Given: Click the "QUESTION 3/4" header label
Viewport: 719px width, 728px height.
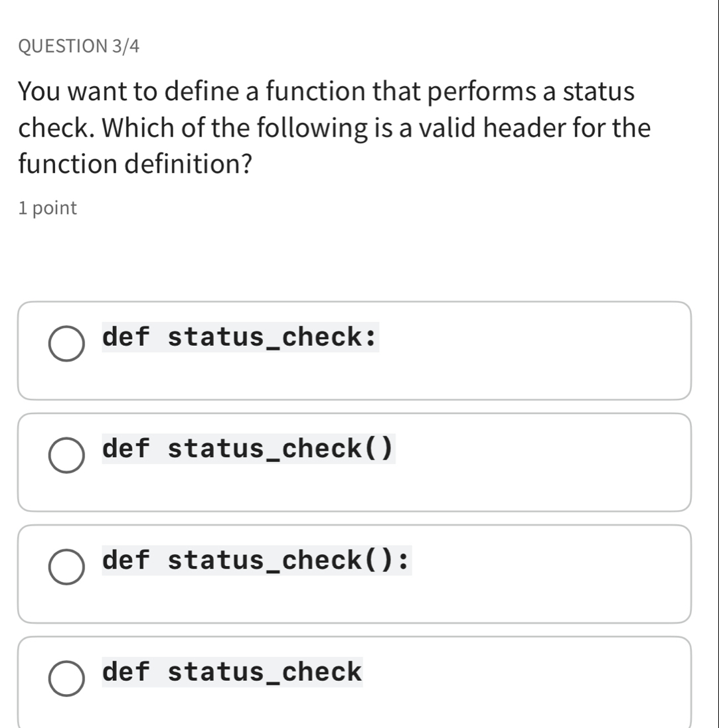Looking at the screenshot, I should pos(78,47).
